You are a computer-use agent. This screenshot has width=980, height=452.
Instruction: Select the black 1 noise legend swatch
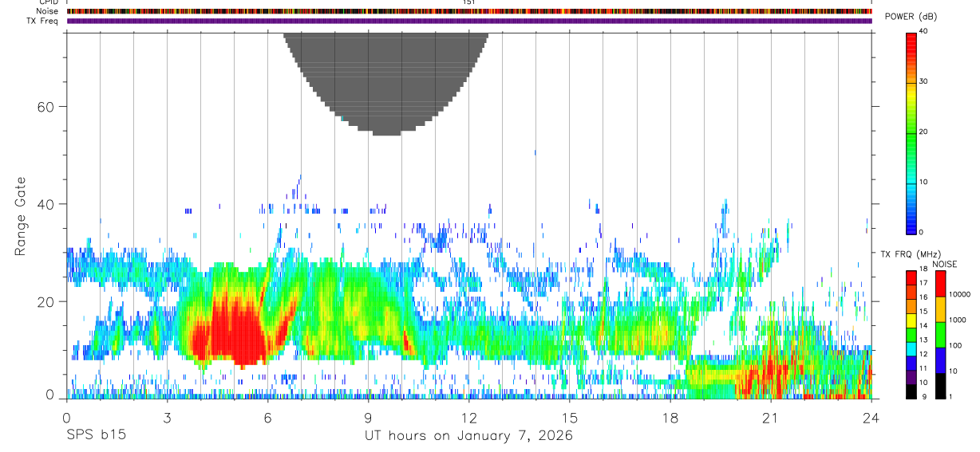[x=940, y=386]
